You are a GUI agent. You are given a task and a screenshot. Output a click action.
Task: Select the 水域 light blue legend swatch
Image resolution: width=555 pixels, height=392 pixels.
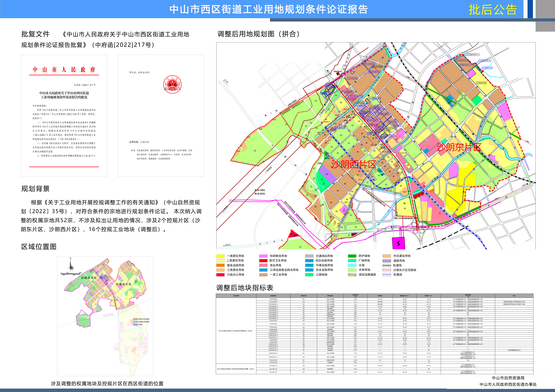coord(352,265)
